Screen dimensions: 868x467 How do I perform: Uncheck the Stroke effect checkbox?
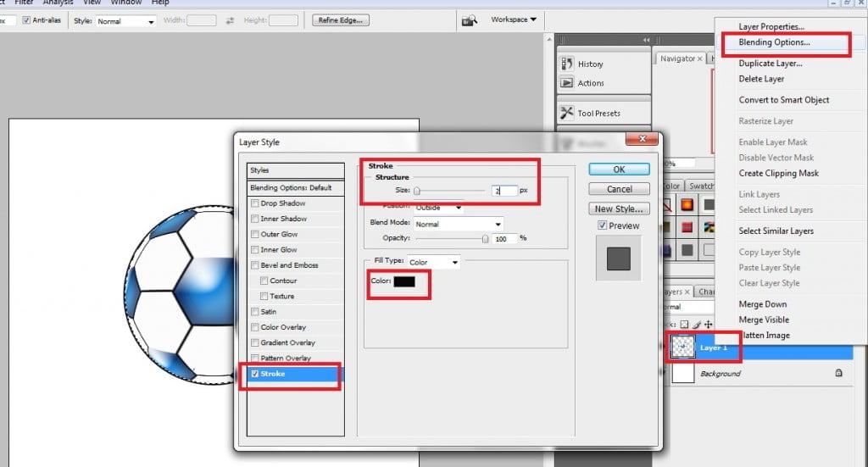tap(255, 374)
